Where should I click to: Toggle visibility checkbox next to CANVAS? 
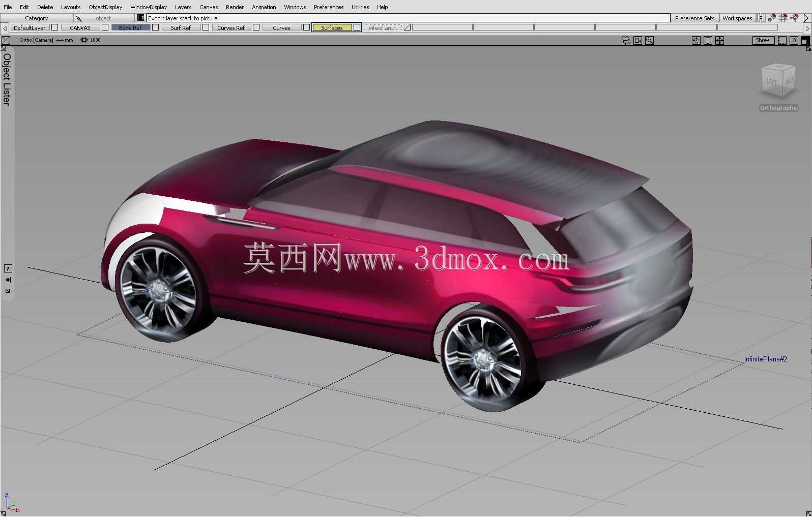point(105,27)
